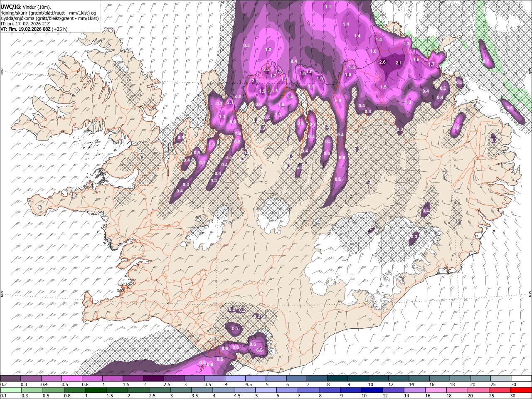Select the dark teal snow swatch between 8 and 9

337,378
